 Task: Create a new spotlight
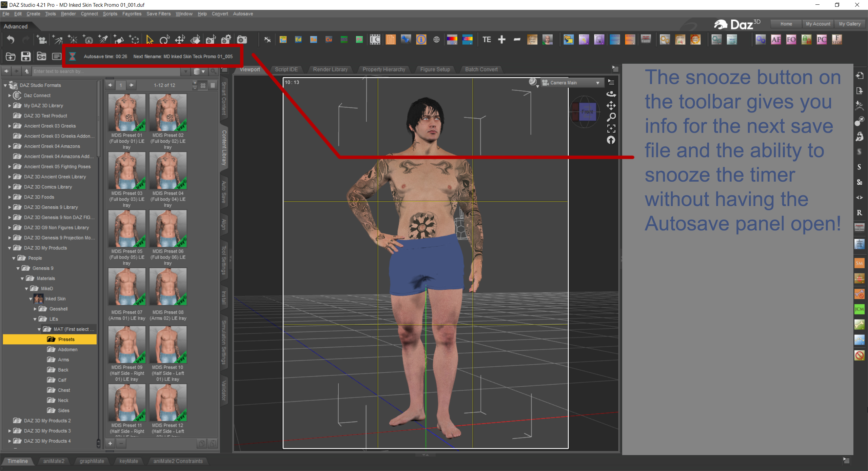(x=103, y=40)
